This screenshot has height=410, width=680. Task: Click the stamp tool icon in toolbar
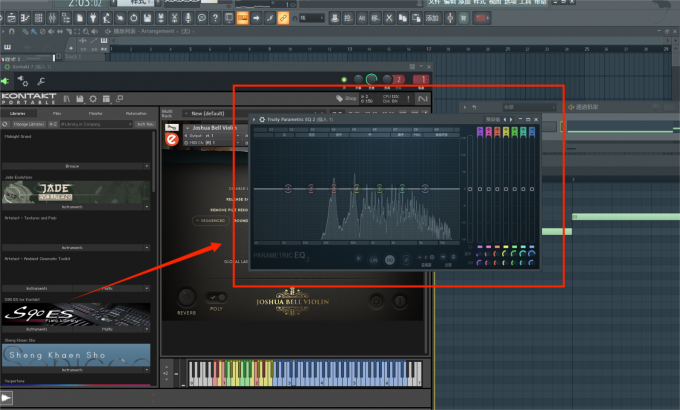tap(334, 18)
